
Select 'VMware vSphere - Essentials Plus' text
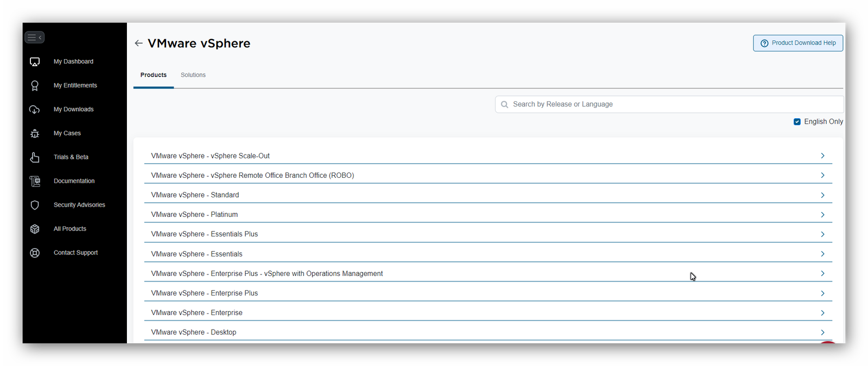pyautogui.click(x=205, y=234)
